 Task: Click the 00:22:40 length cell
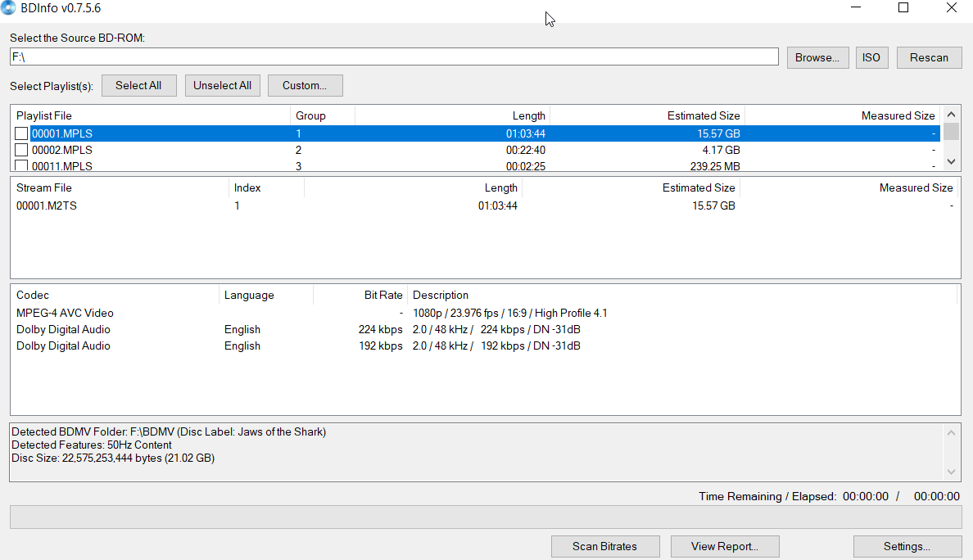point(526,150)
